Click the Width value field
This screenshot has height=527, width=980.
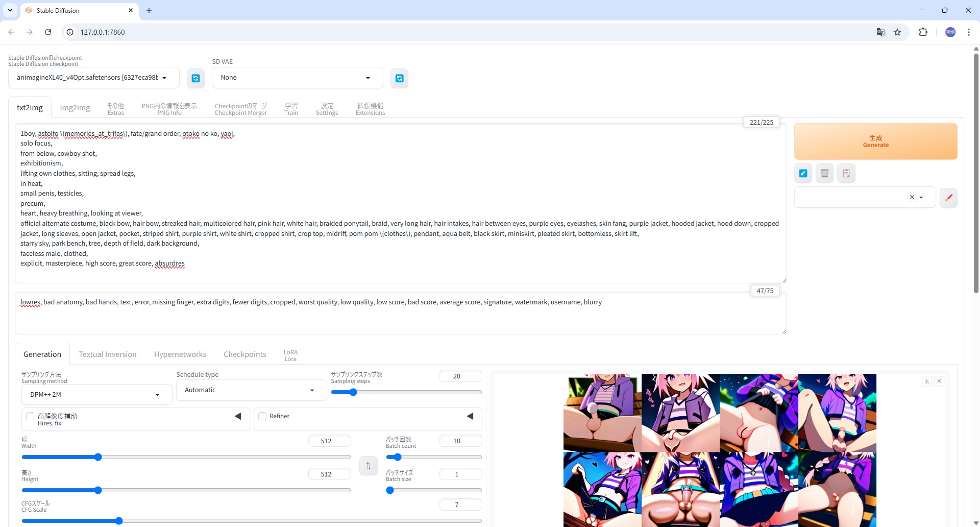tap(329, 441)
